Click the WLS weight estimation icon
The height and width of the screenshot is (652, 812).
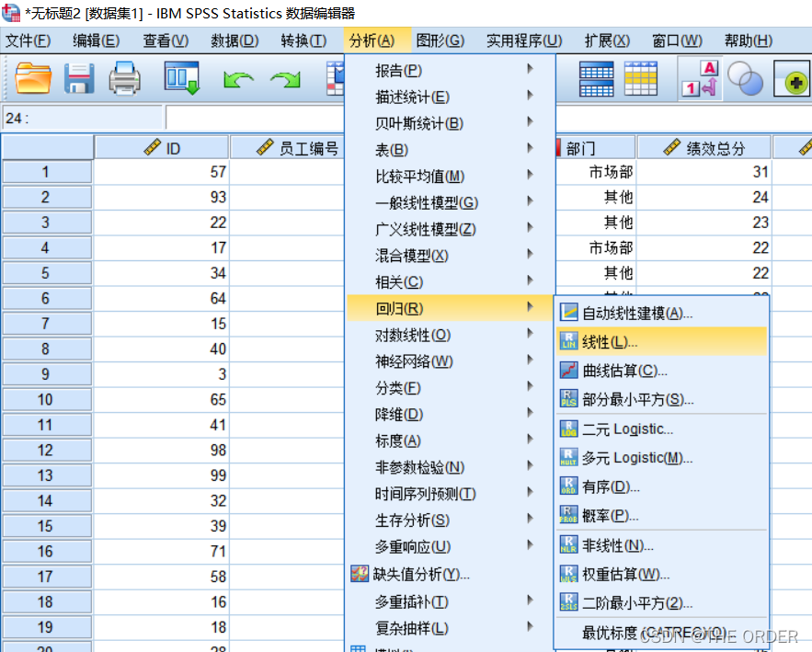tap(568, 575)
